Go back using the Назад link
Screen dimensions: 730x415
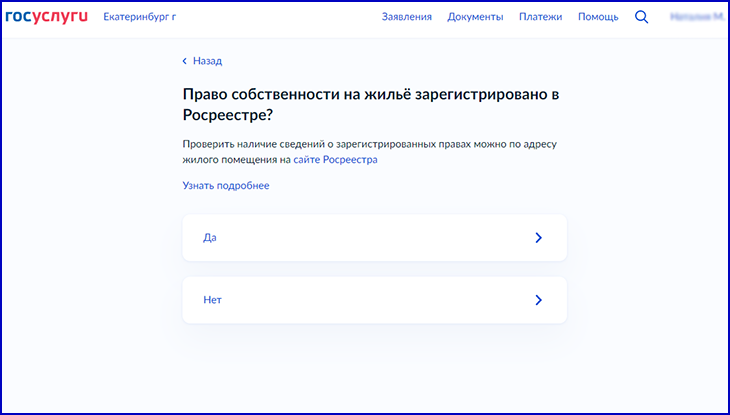pos(207,61)
